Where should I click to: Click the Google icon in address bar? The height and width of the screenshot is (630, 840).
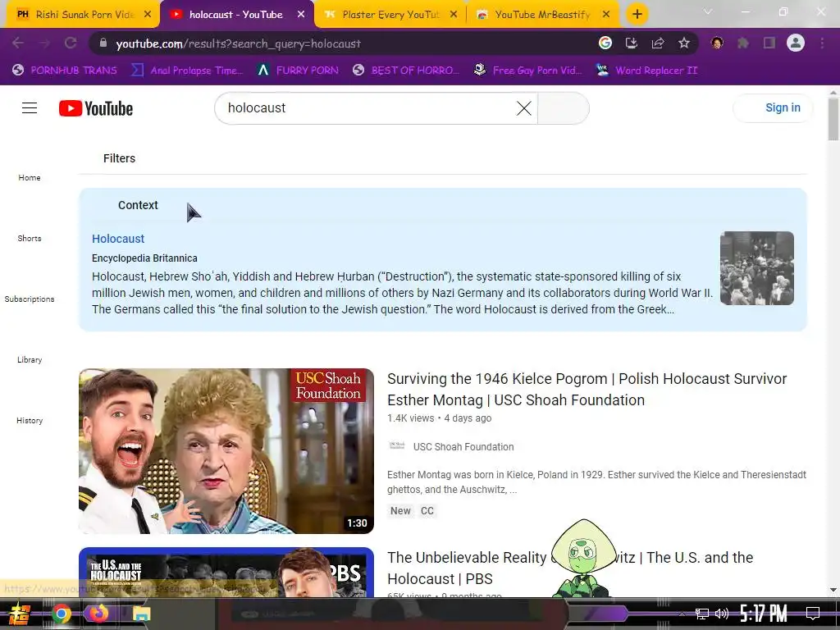click(x=605, y=43)
